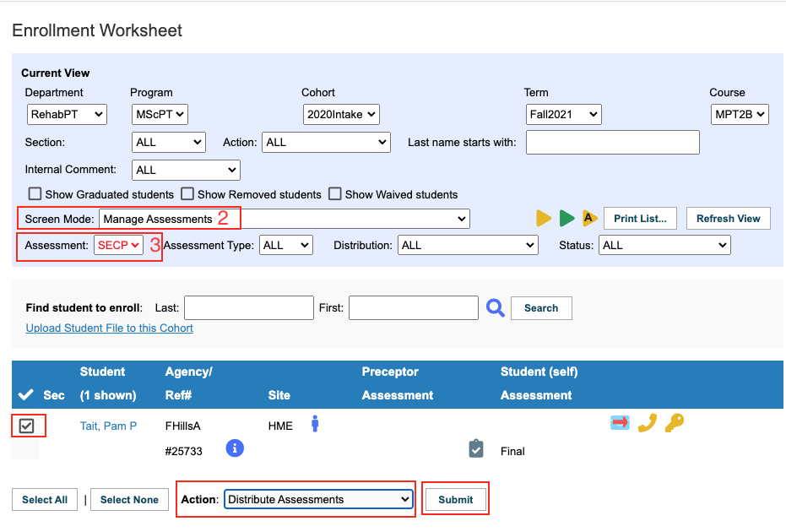Screen dimensions: 786x532
Task: Click the blue person icon next to HME
Action: 315,424
